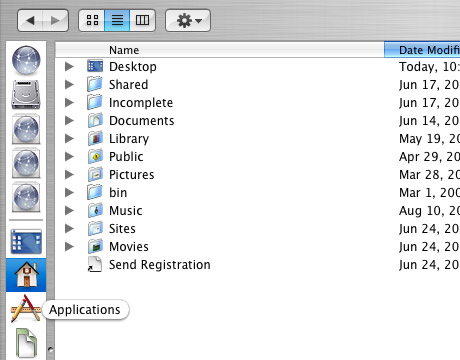Expand the Library folder

tap(69, 138)
